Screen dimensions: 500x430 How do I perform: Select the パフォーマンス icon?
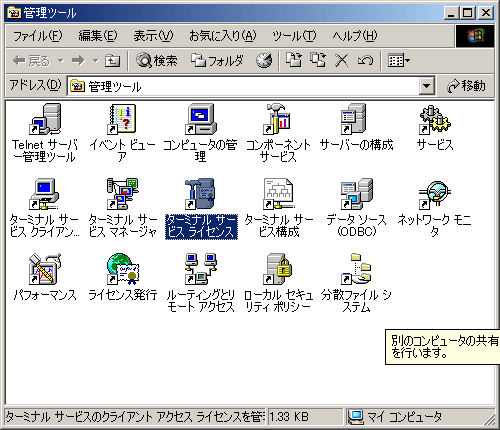point(45,269)
